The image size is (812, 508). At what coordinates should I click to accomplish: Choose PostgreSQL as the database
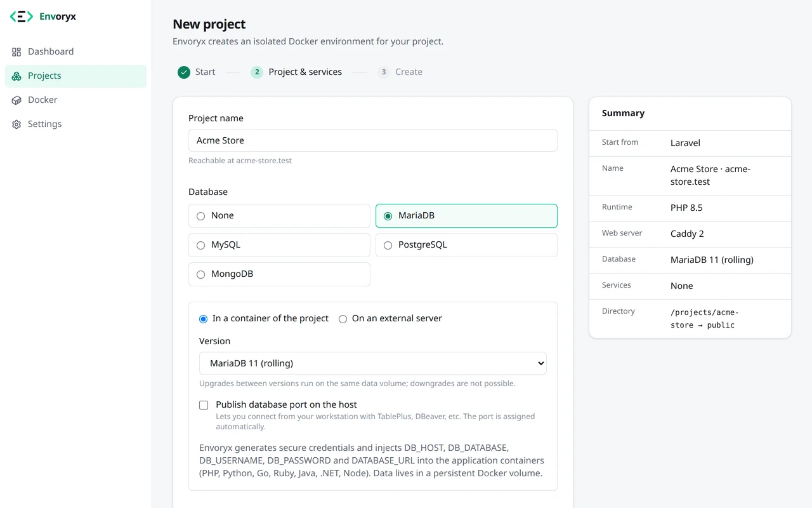pos(466,245)
